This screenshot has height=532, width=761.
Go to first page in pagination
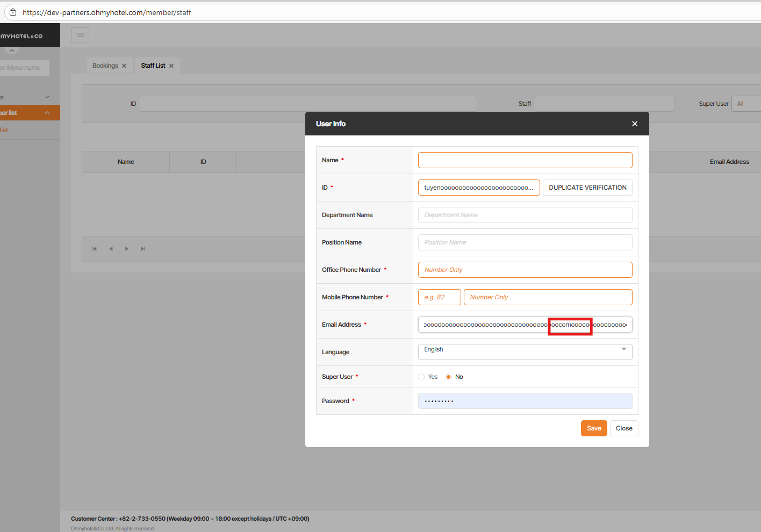[95, 249]
